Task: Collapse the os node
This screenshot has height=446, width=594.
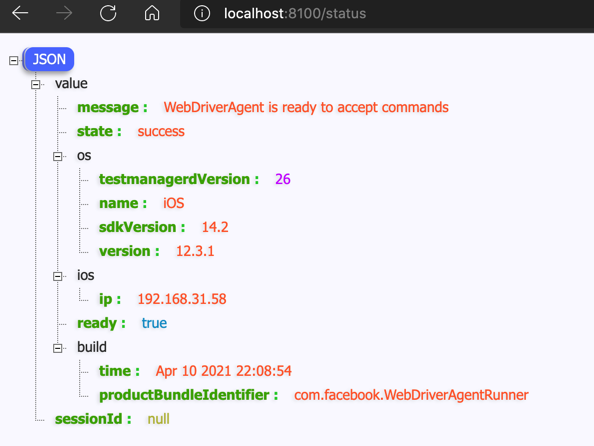Action: [x=58, y=156]
